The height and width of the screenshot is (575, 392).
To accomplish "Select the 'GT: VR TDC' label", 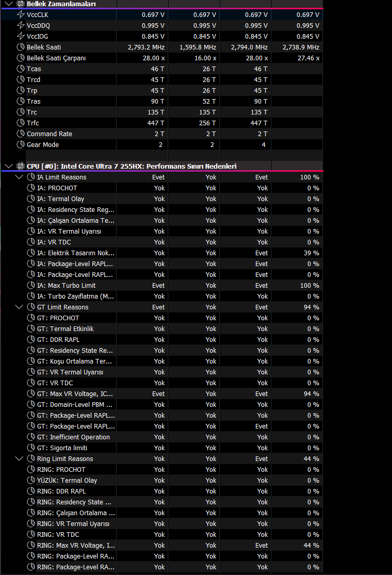I will [x=55, y=383].
